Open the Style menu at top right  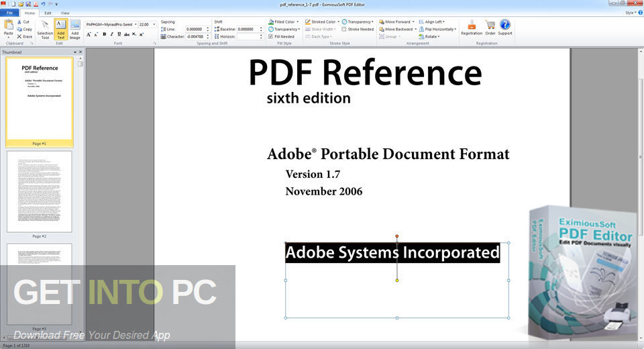[629, 13]
